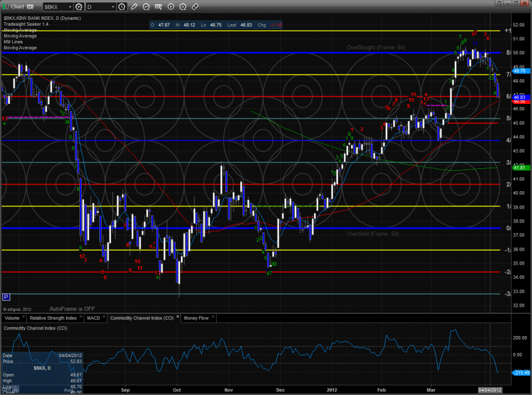Screen dimensions: 532x395
Task: Select the pencil drawing tool
Action: [134, 7]
